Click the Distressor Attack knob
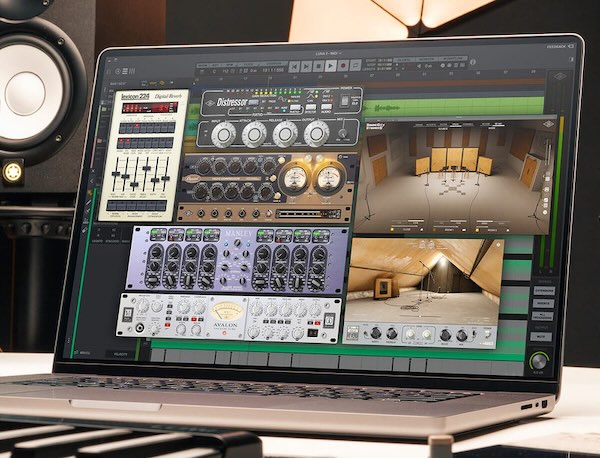 [254, 134]
